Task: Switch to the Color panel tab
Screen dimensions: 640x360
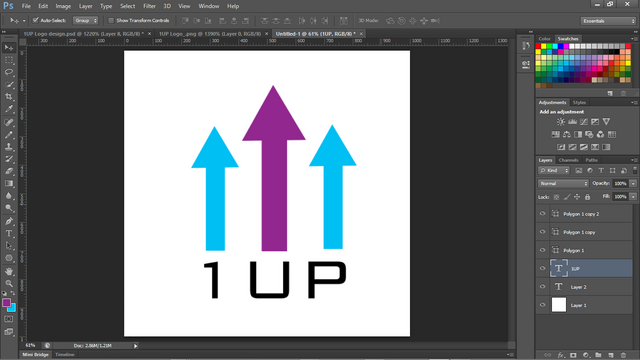Action: point(544,39)
